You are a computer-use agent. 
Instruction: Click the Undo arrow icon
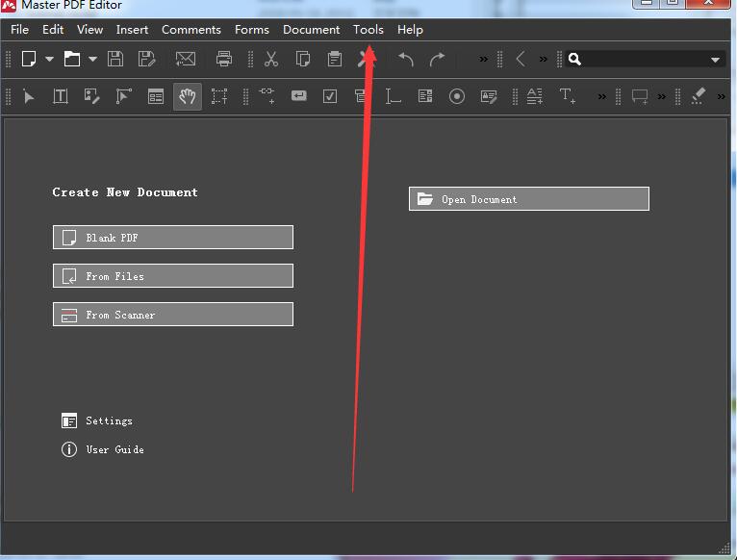tap(406, 59)
